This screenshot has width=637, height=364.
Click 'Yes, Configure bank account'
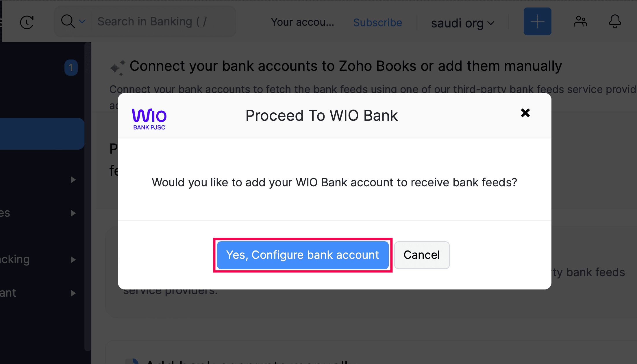(303, 255)
